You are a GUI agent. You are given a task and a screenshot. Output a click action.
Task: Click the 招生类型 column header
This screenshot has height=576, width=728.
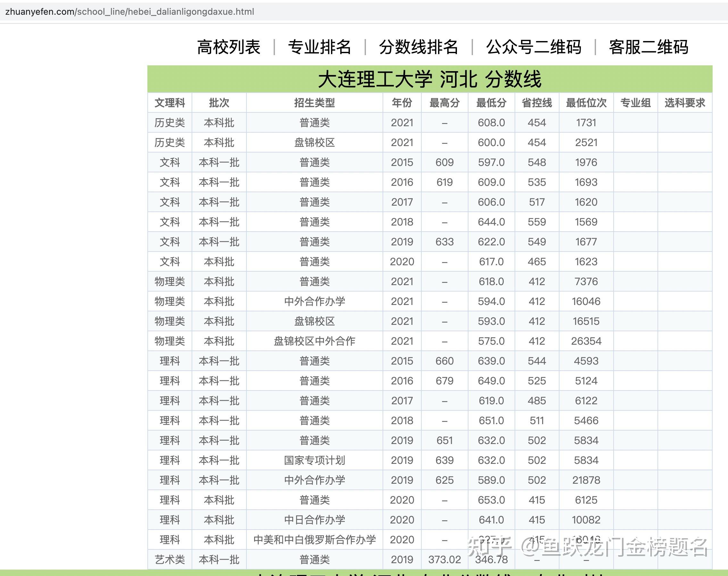[314, 103]
